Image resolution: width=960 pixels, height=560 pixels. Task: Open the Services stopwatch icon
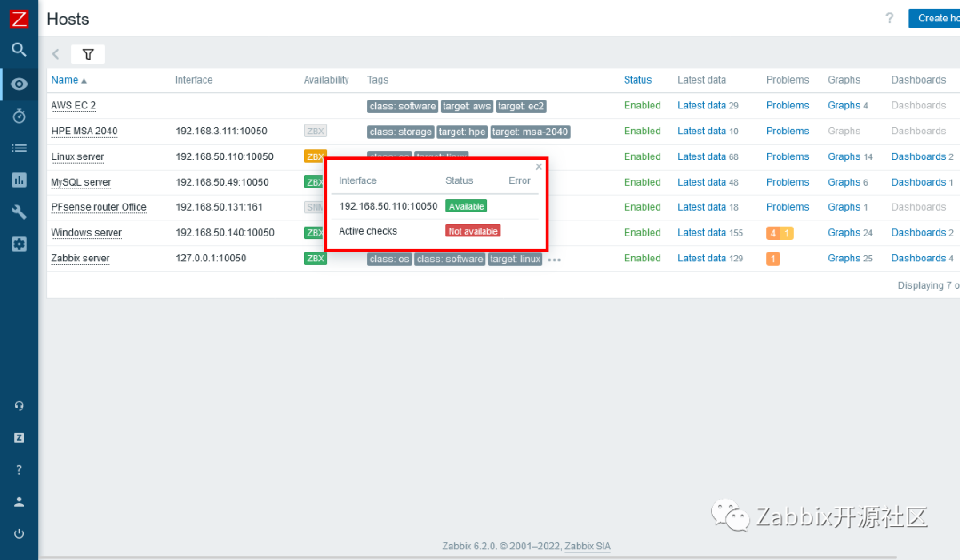point(19,116)
